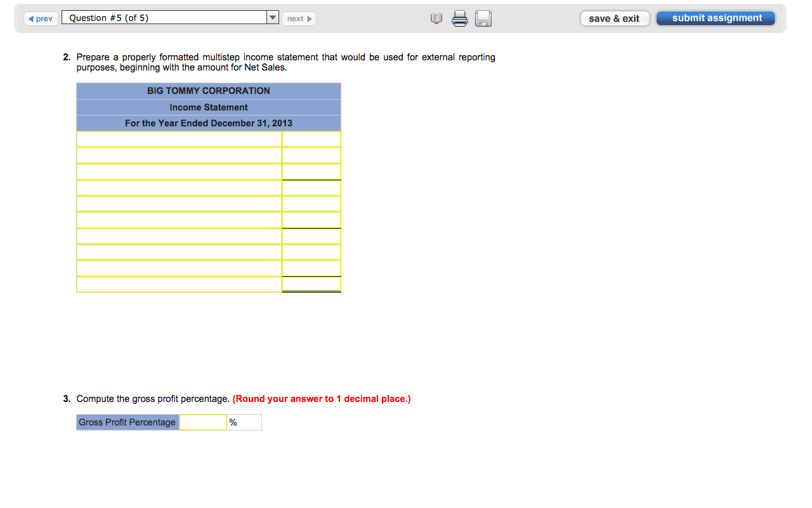This screenshot has height=508, width=812.
Task: Select the ninth row label field
Action: point(179,268)
